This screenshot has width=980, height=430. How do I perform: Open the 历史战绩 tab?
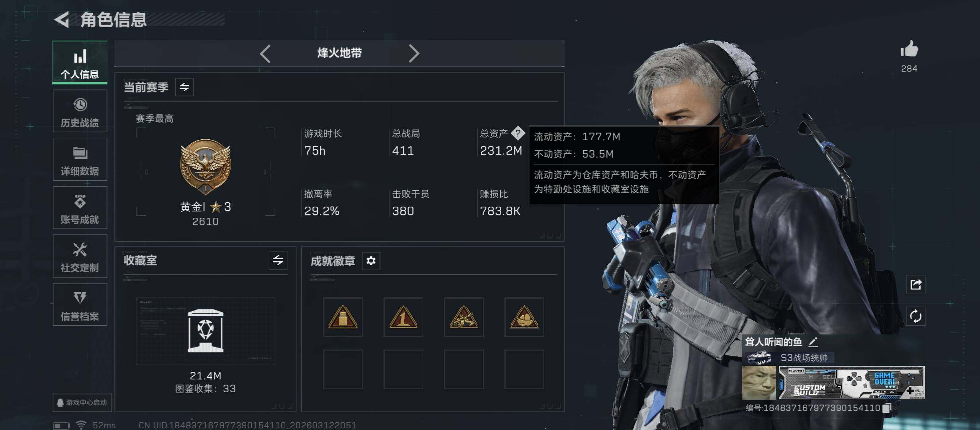tap(80, 111)
